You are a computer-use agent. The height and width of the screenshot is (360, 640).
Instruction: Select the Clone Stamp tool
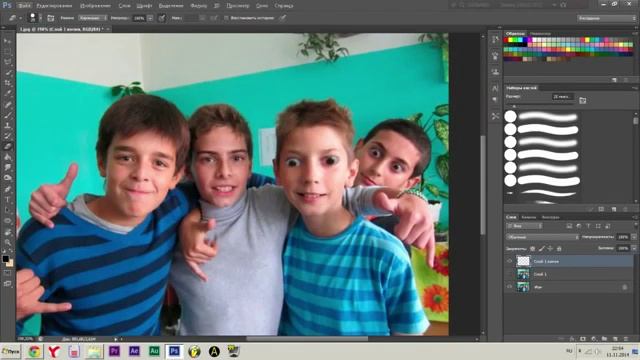coord(7,126)
